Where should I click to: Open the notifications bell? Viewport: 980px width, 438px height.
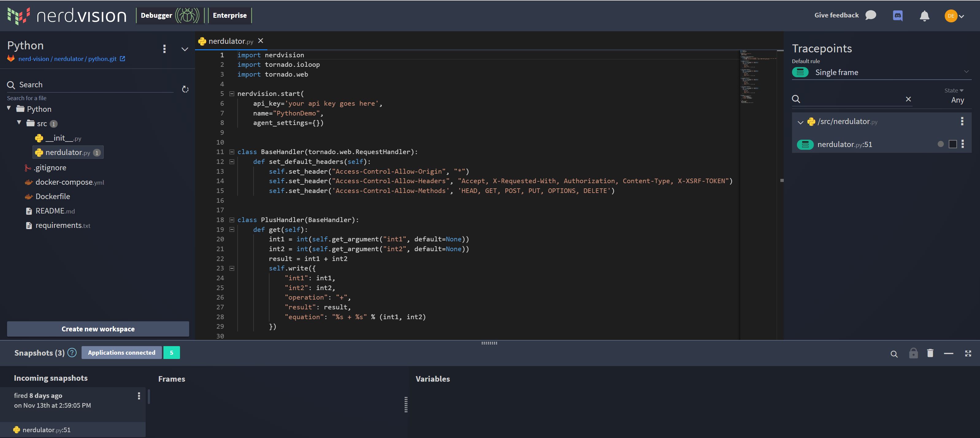[924, 16]
